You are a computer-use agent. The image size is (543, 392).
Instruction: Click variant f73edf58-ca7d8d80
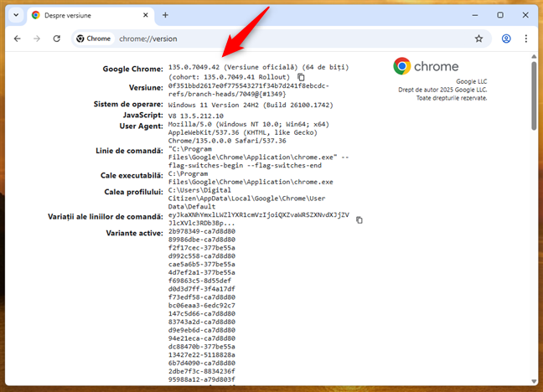click(x=202, y=297)
